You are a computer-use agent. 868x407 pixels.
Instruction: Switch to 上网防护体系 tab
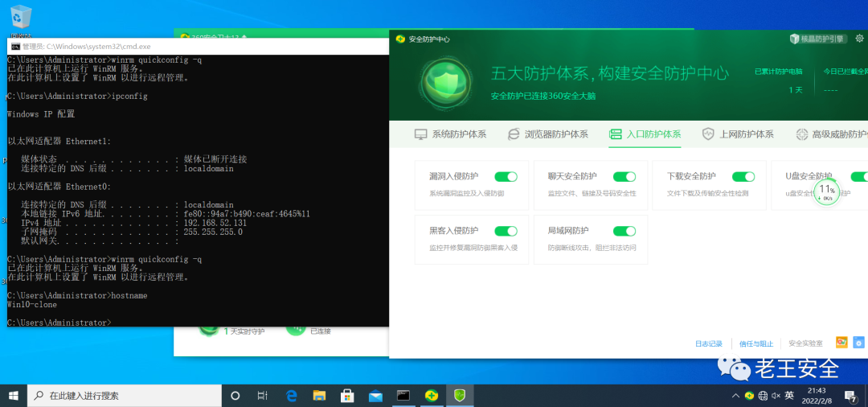(737, 134)
